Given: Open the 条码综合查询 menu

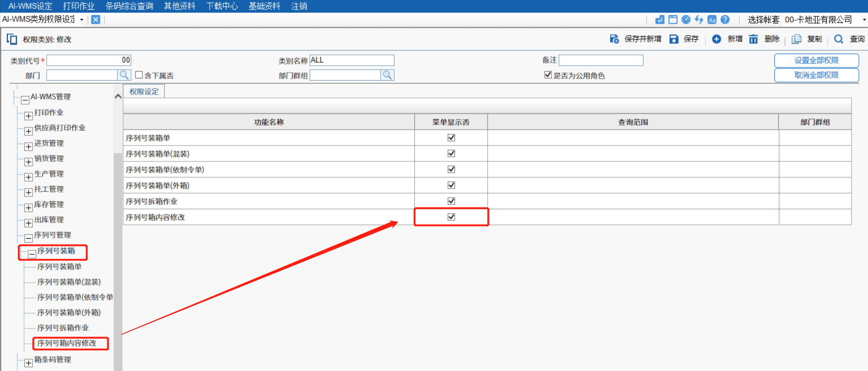Looking at the screenshot, I should click(x=129, y=6).
